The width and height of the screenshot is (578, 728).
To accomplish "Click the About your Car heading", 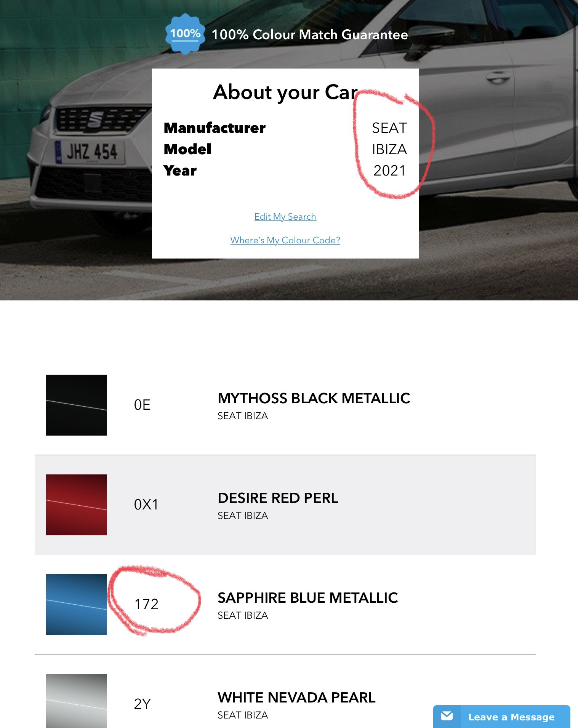I will pyautogui.click(x=285, y=92).
